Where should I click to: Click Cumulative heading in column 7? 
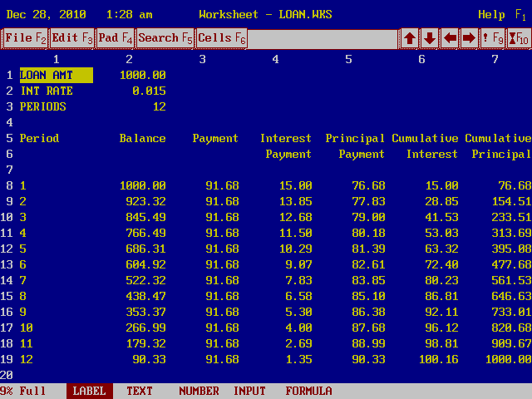[x=498, y=139]
